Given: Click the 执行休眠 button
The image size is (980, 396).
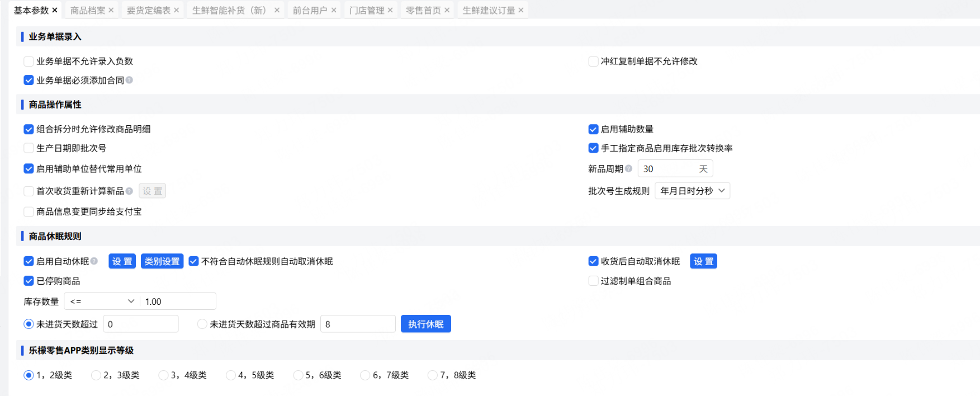Looking at the screenshot, I should pos(425,324).
